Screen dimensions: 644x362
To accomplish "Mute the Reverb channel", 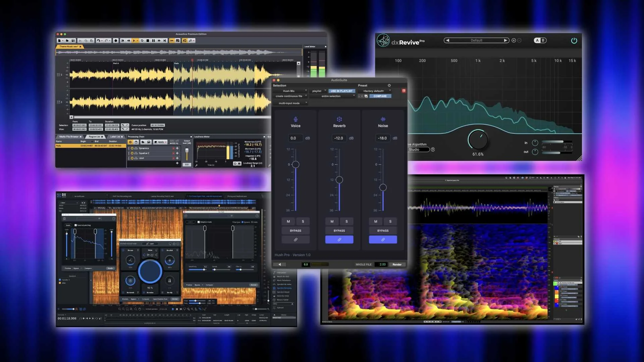I will coord(332,221).
